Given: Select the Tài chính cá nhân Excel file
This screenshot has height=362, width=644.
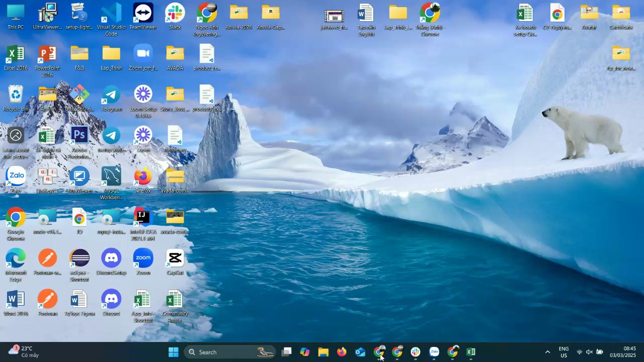Looking at the screenshot, I should pos(47,142).
